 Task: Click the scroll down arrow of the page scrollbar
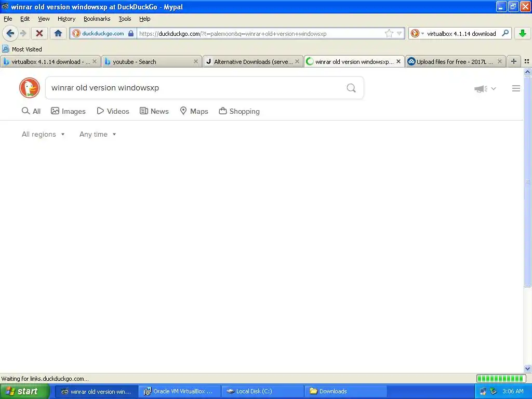click(527, 368)
